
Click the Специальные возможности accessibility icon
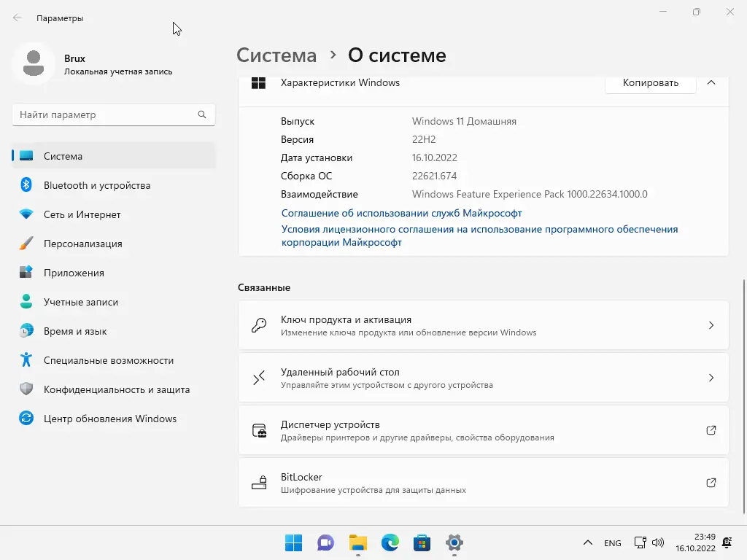point(26,360)
